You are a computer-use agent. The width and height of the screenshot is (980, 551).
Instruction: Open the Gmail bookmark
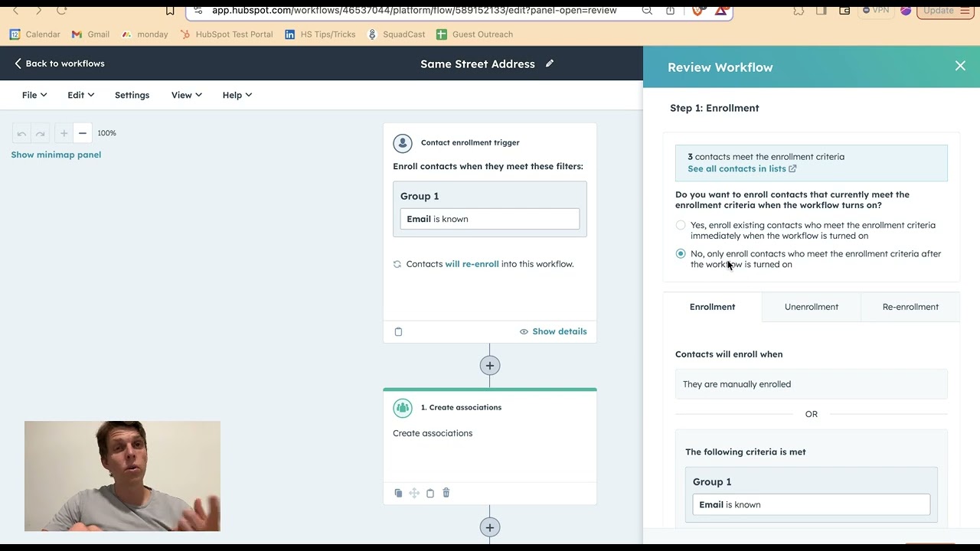(x=90, y=34)
